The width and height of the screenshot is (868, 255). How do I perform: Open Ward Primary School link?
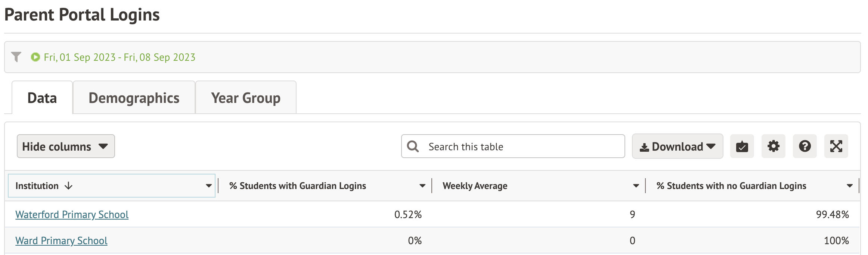click(61, 241)
